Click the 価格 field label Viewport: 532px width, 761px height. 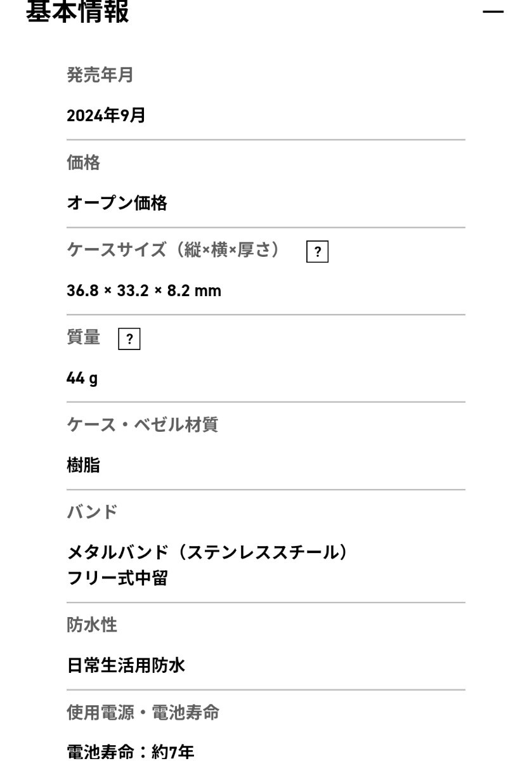(83, 164)
